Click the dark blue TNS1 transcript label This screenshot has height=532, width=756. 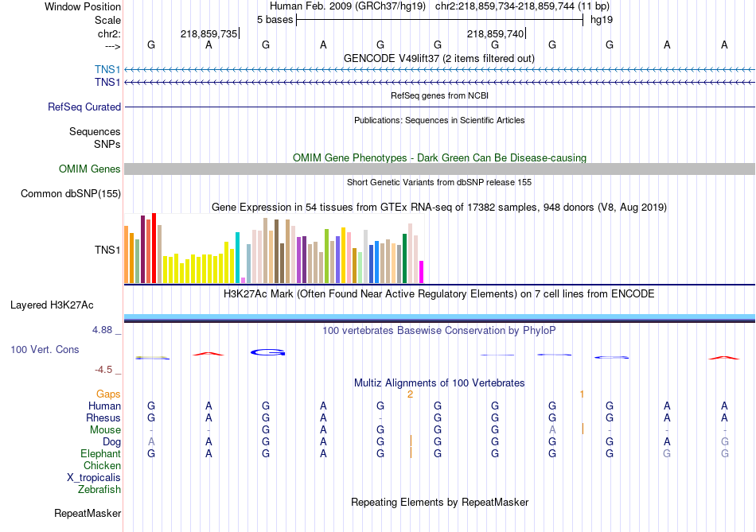point(107,83)
